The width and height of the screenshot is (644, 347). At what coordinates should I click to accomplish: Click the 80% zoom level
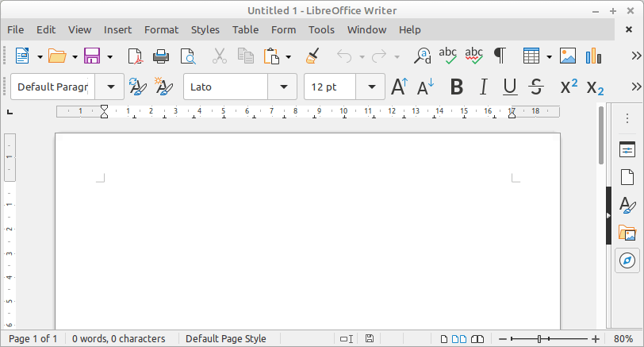[623, 339]
